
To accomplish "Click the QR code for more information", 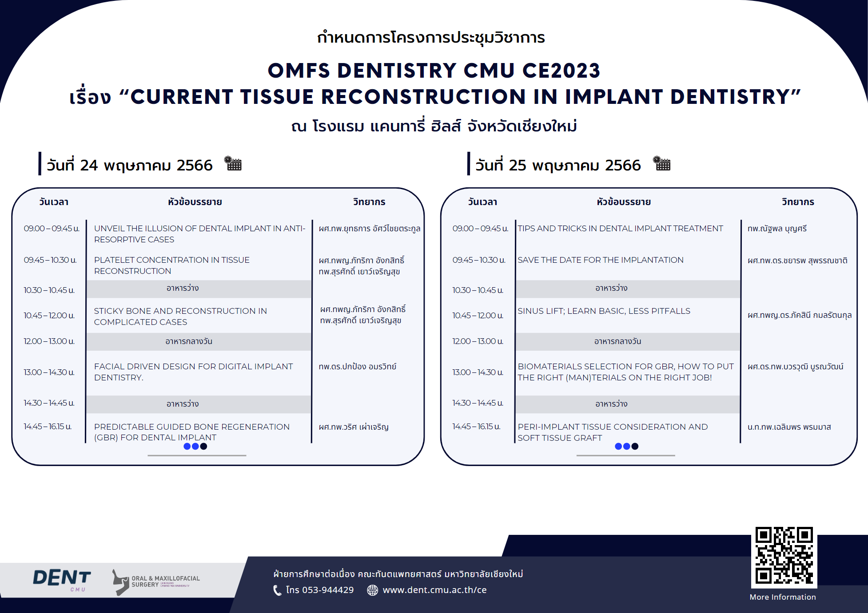I will tap(784, 555).
